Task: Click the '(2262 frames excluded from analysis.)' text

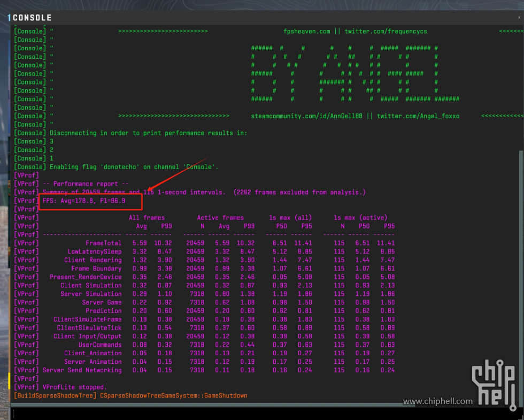Action: coord(299,192)
